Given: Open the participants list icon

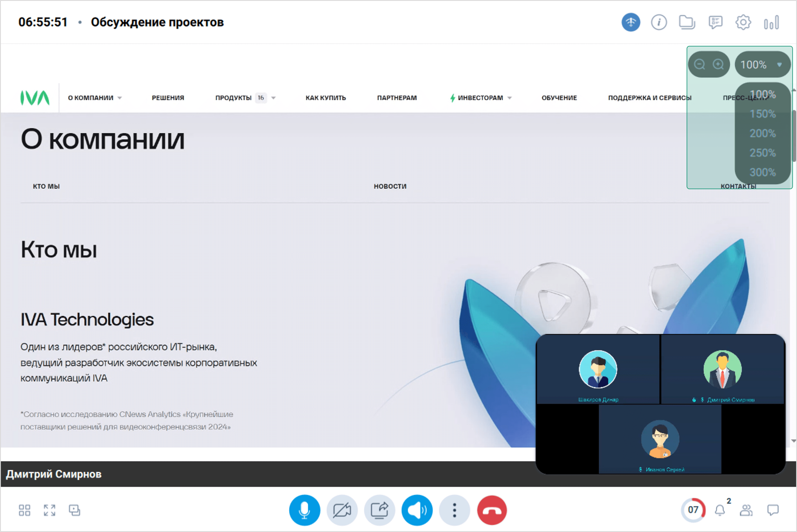Looking at the screenshot, I should click(x=746, y=510).
